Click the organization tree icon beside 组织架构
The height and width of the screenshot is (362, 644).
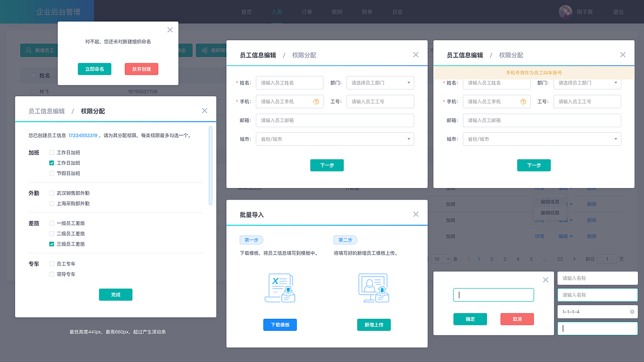coord(205,50)
